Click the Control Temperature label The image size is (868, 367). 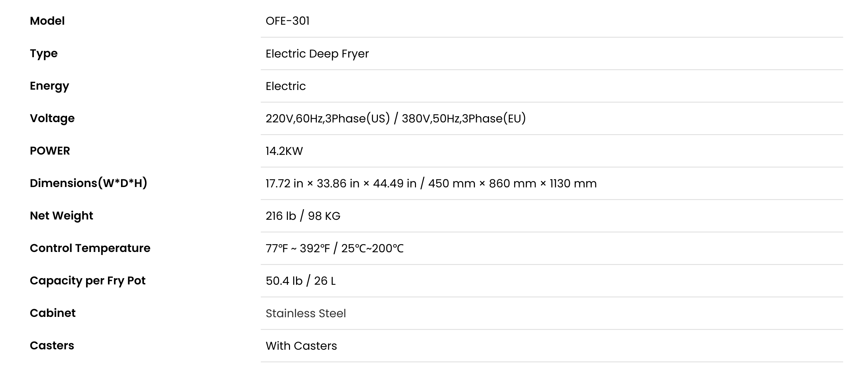pos(90,248)
